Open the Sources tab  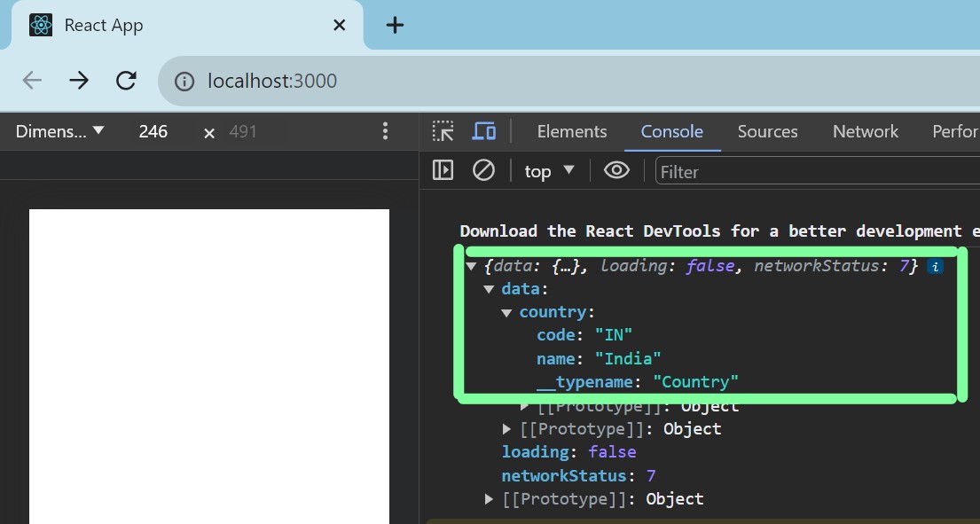(x=767, y=131)
